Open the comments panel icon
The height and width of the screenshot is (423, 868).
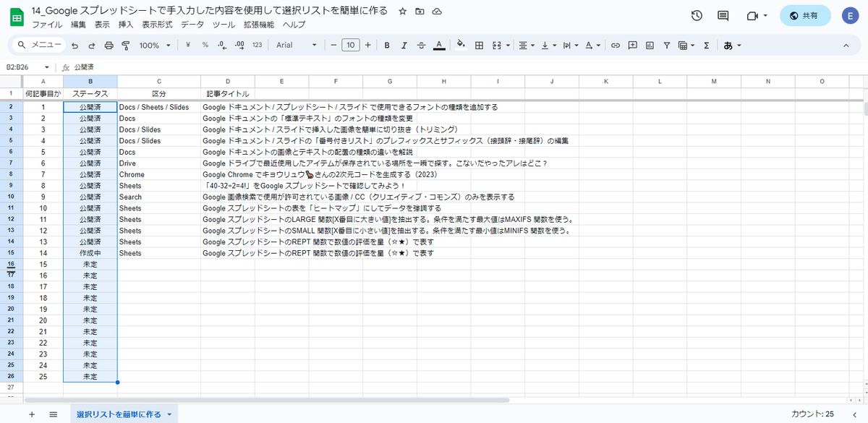723,15
